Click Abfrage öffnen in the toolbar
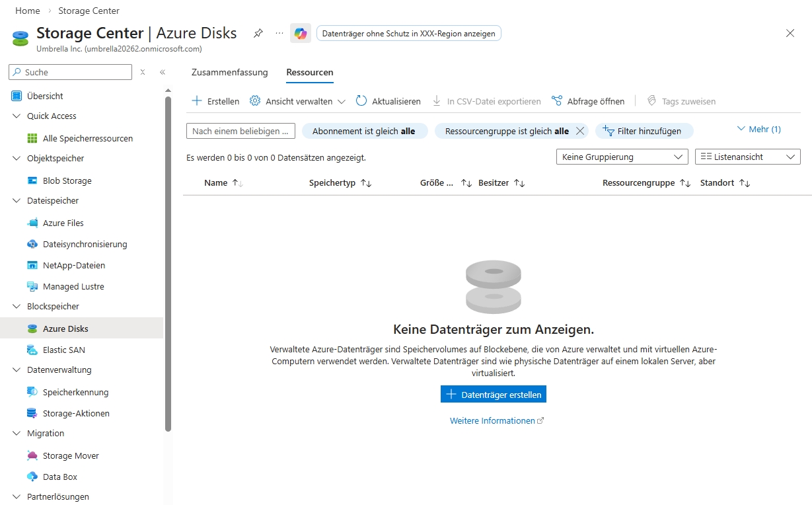The width and height of the screenshot is (812, 505). pos(587,101)
